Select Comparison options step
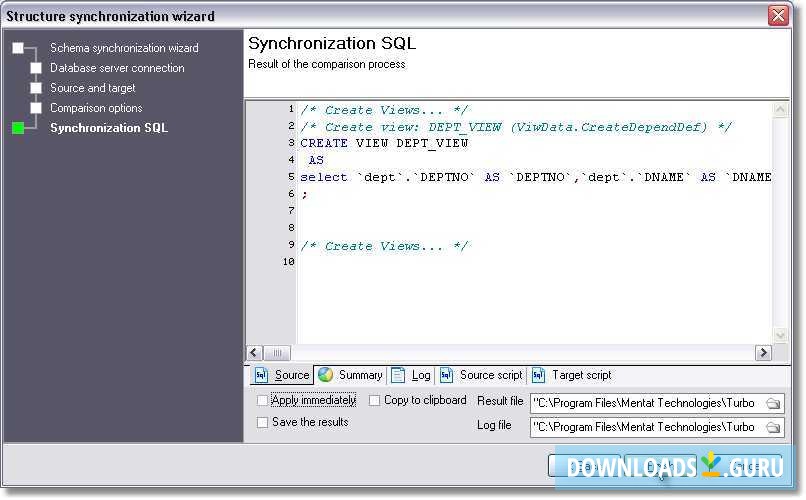 tap(96, 108)
